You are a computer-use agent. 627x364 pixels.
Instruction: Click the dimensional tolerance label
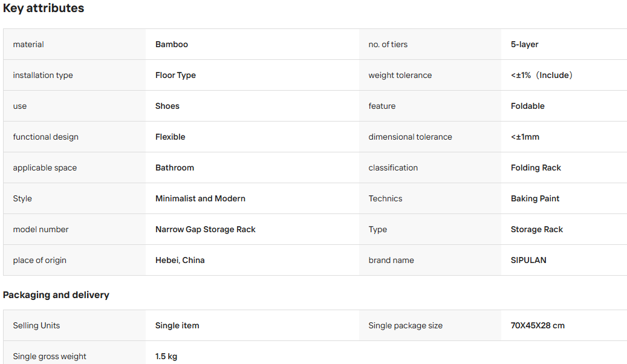click(x=410, y=137)
